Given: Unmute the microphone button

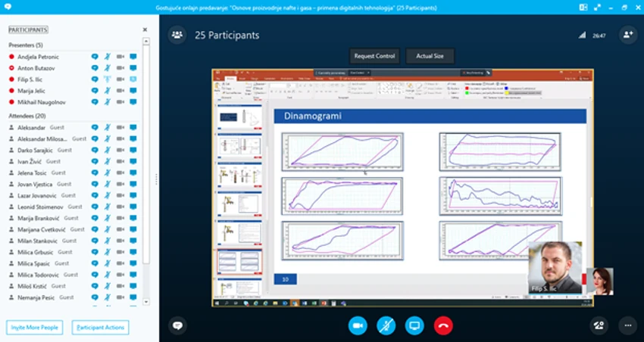Looking at the screenshot, I should click(386, 326).
